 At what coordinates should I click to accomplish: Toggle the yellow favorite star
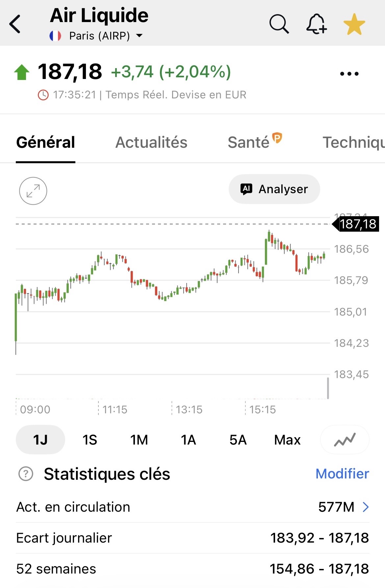tap(354, 24)
